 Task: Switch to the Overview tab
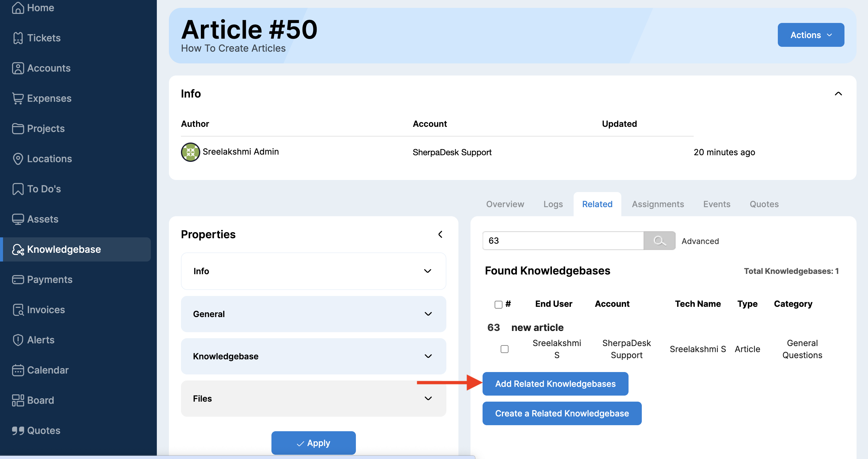pos(505,204)
